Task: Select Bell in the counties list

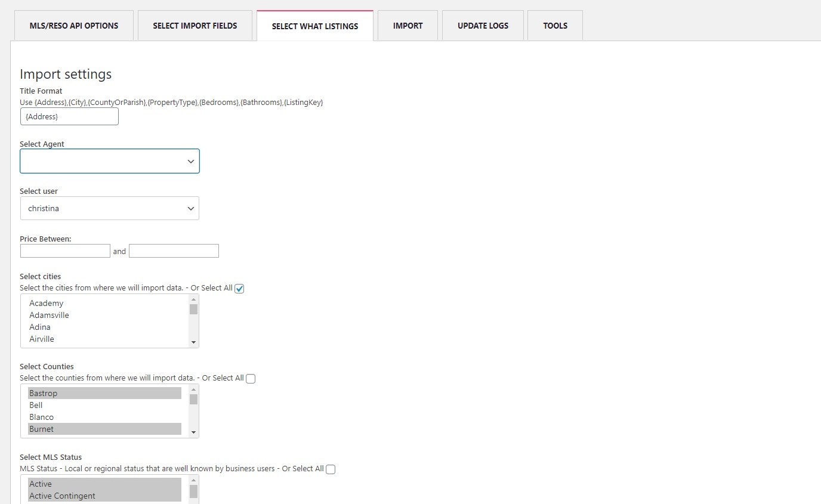Action: click(x=104, y=405)
